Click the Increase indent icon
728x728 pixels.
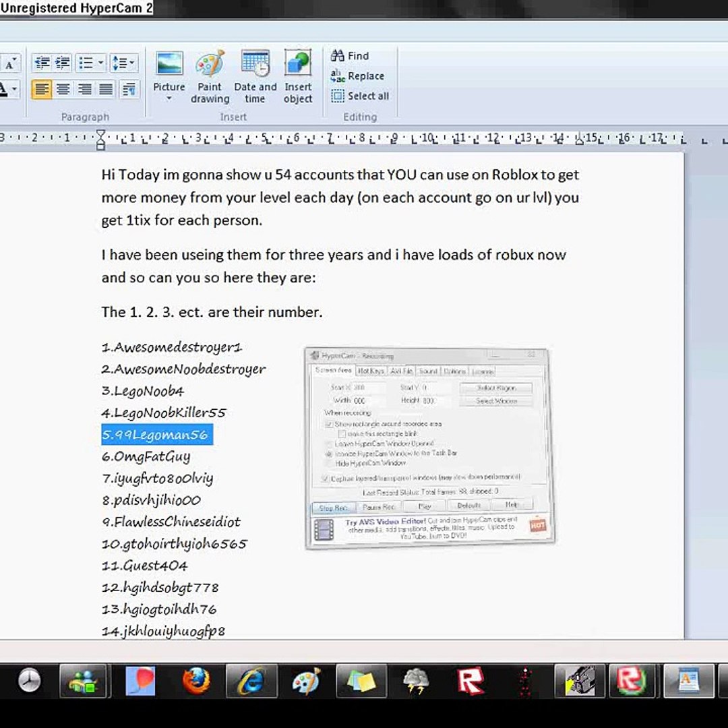coord(62,63)
